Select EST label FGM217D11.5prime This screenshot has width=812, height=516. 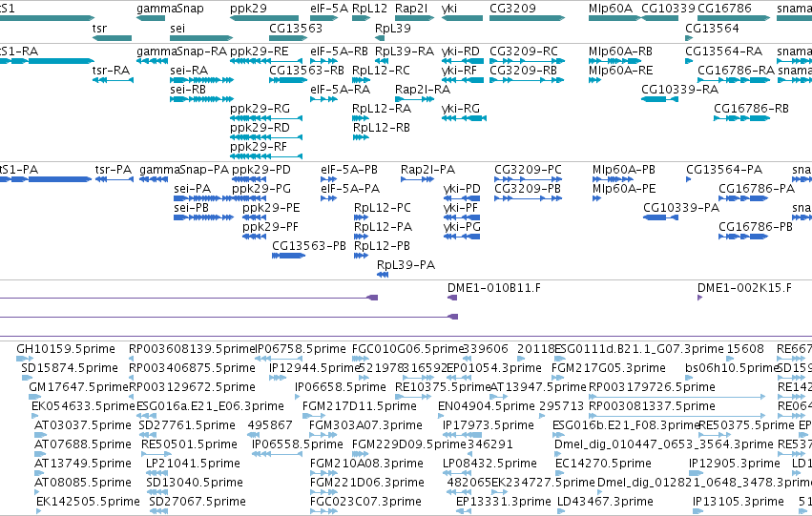pyautogui.click(x=360, y=406)
